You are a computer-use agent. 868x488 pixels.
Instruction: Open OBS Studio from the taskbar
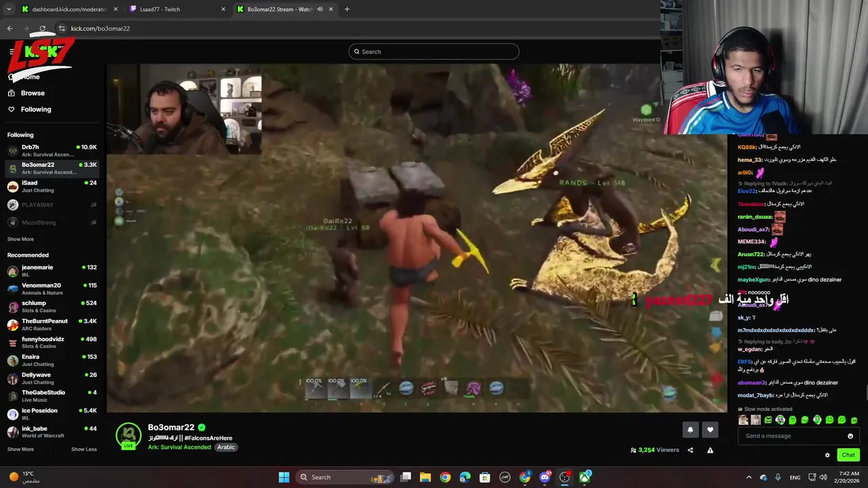565,477
